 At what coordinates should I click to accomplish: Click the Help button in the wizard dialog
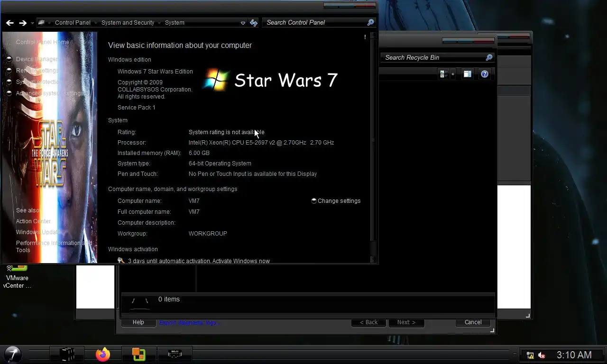point(138,322)
